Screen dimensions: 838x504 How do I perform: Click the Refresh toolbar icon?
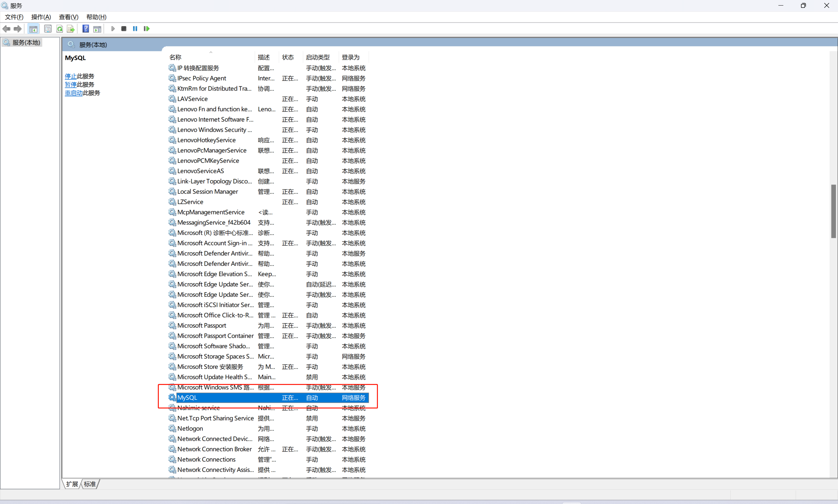(x=60, y=29)
